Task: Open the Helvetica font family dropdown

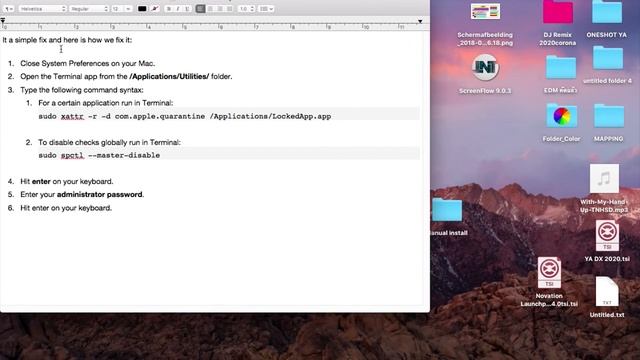Action: click(42, 9)
